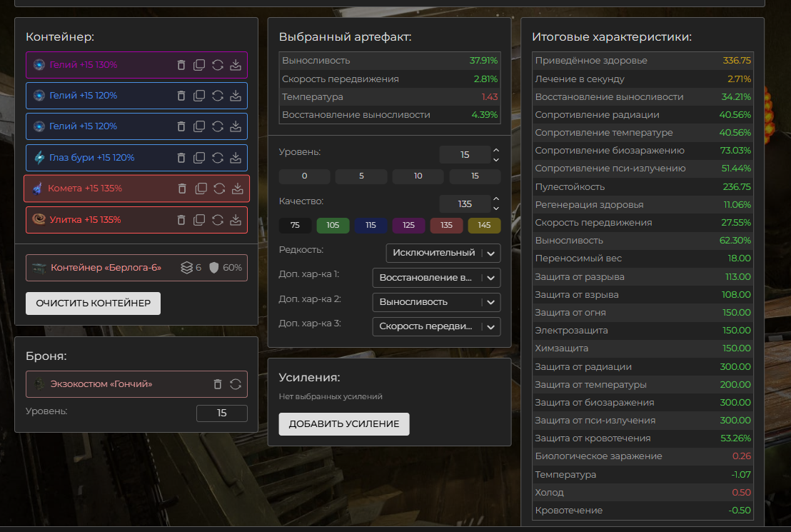Delete the Улитка +15 135% artifact
This screenshot has width=791, height=532.
tap(181, 219)
